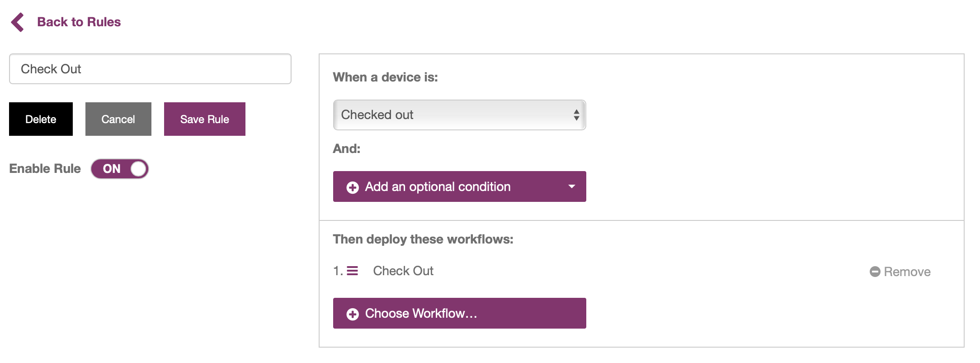This screenshot has height=363, width=980.
Task: Open the Choose Workflow… selector
Action: pos(459,313)
